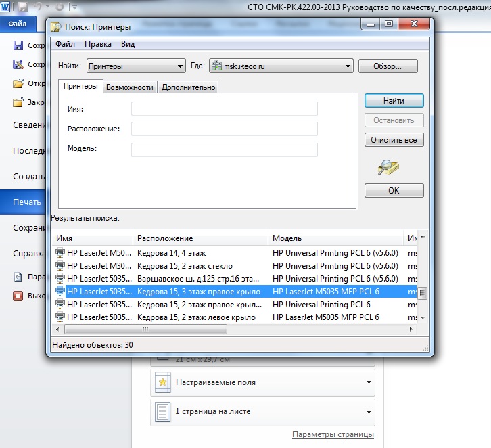491x448 pixels.
Task: Click results list scroll down arrow
Action: pos(423,317)
